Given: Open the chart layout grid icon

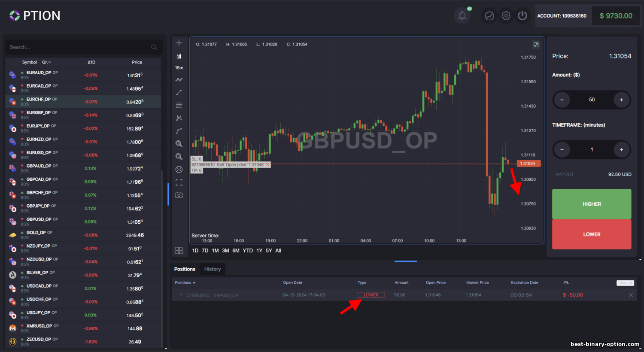Looking at the screenshot, I should 179,250.
